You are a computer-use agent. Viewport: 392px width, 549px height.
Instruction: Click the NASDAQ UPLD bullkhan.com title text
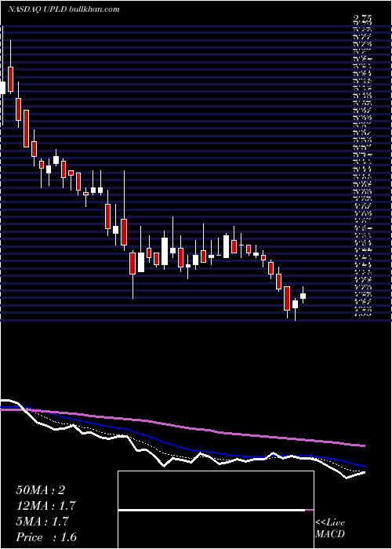point(64,9)
